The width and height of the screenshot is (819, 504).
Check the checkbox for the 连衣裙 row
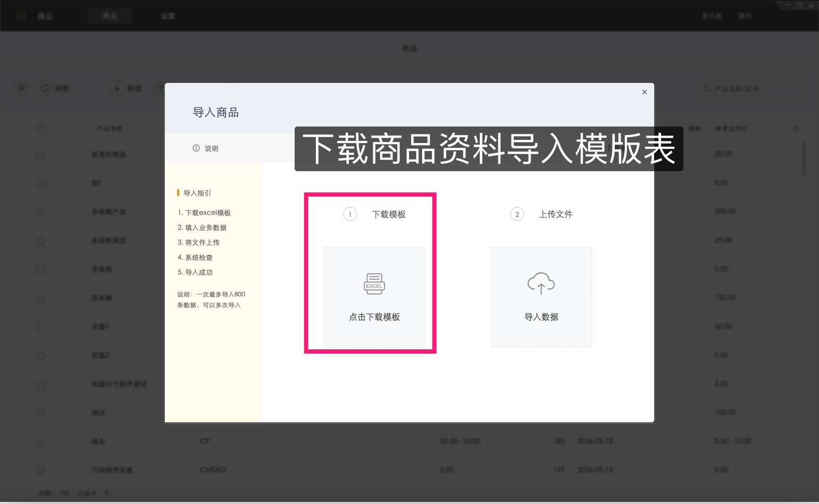point(40,298)
